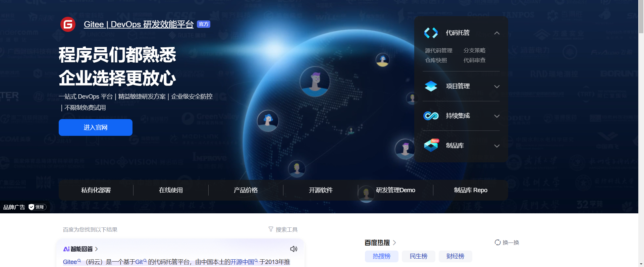Viewport: 644px width, 267px height.
Task: Click the funnel icon beside 搜索工具
Action: pos(271,229)
